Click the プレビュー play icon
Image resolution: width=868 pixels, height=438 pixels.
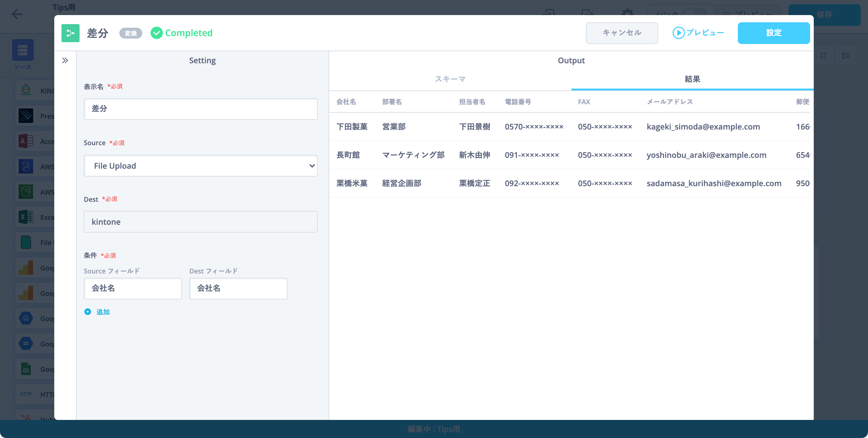tap(678, 33)
